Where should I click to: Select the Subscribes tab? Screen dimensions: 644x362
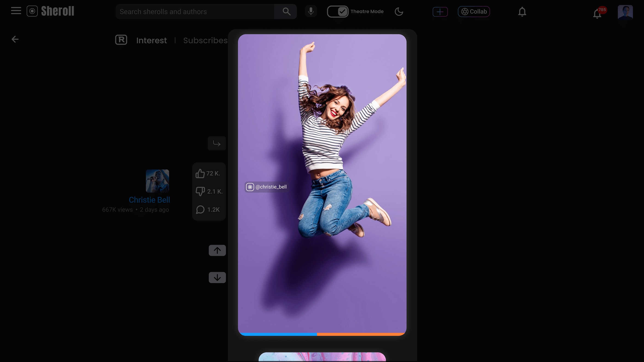click(x=205, y=40)
